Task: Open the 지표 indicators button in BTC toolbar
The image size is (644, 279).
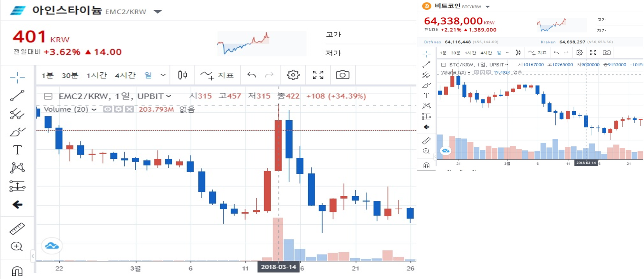Action: coord(537,53)
